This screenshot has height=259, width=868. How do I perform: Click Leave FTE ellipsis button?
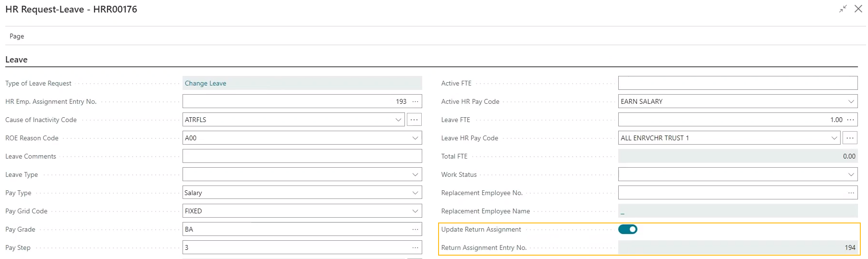tap(851, 120)
